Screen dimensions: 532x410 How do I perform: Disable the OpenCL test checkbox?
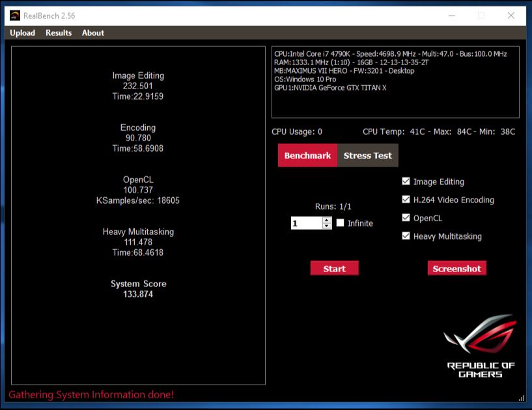pyautogui.click(x=406, y=218)
